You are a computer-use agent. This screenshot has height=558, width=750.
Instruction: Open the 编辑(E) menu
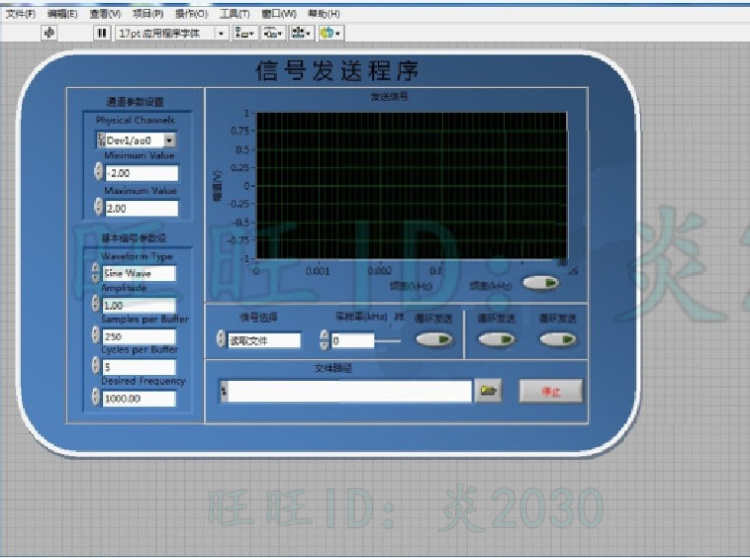tap(62, 14)
